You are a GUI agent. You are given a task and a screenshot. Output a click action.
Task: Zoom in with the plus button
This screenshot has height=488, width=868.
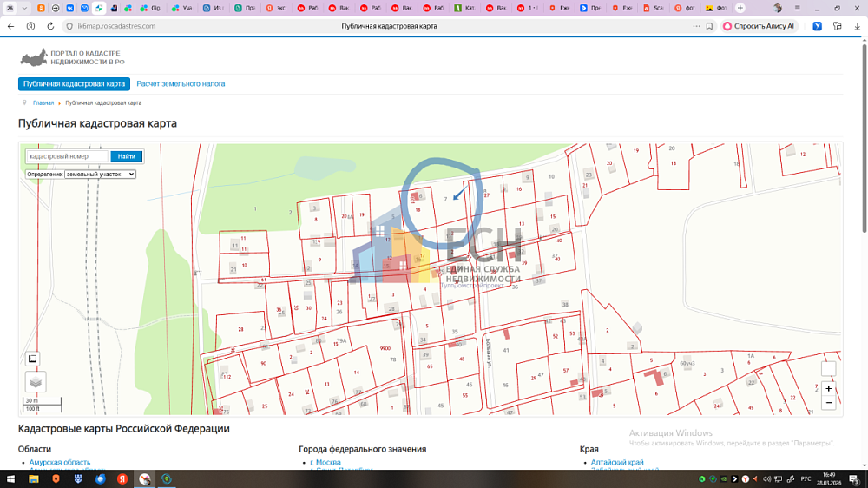pos(829,389)
